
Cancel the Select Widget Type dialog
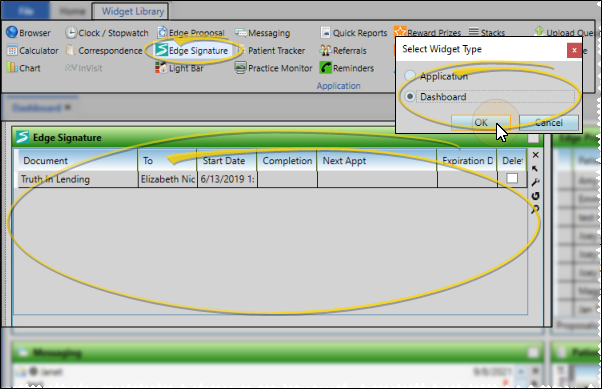pos(549,122)
